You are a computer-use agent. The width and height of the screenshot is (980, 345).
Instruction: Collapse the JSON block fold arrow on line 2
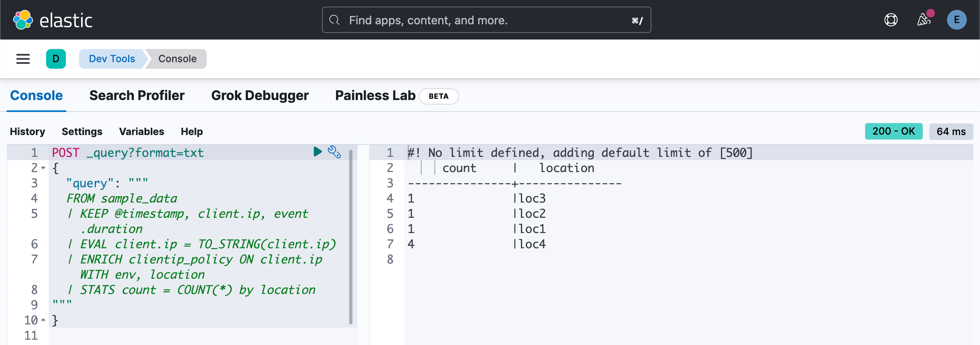click(x=43, y=168)
